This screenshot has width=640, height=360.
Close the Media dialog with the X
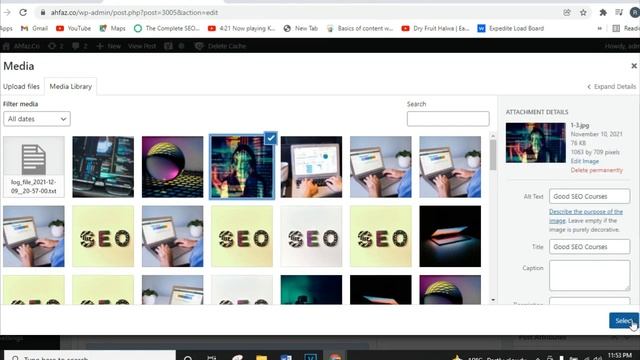pyautogui.click(x=634, y=66)
